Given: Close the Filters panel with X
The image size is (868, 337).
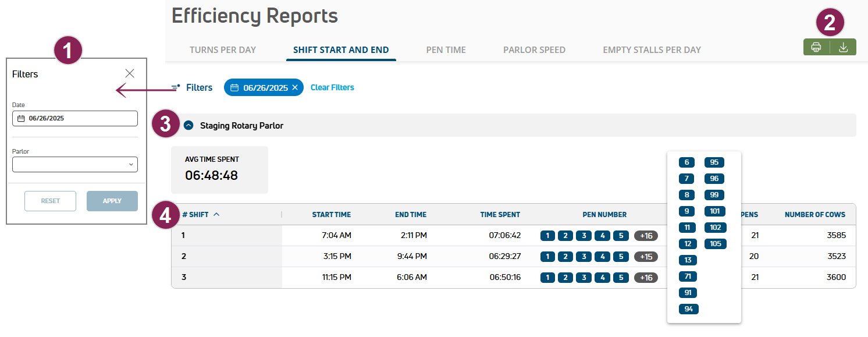Looking at the screenshot, I should point(130,73).
